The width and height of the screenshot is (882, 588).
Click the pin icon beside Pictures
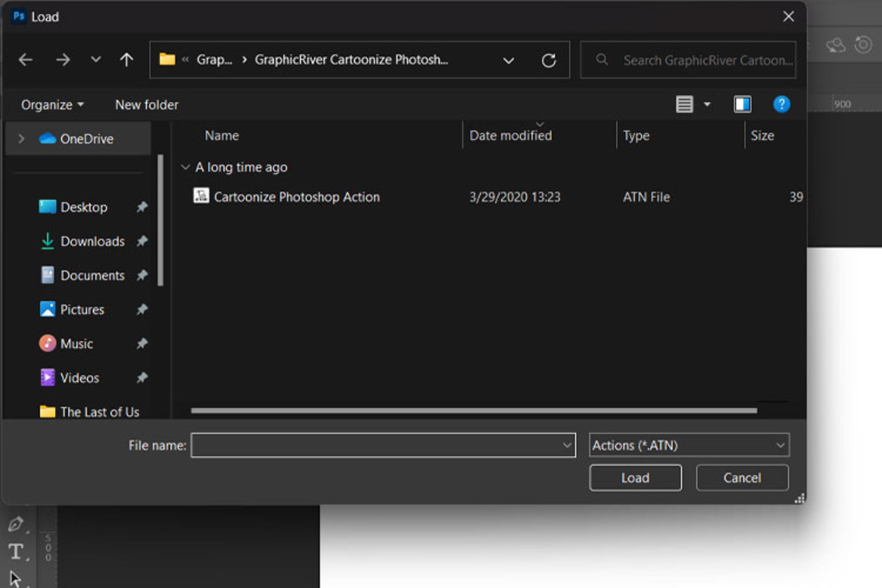(x=142, y=310)
